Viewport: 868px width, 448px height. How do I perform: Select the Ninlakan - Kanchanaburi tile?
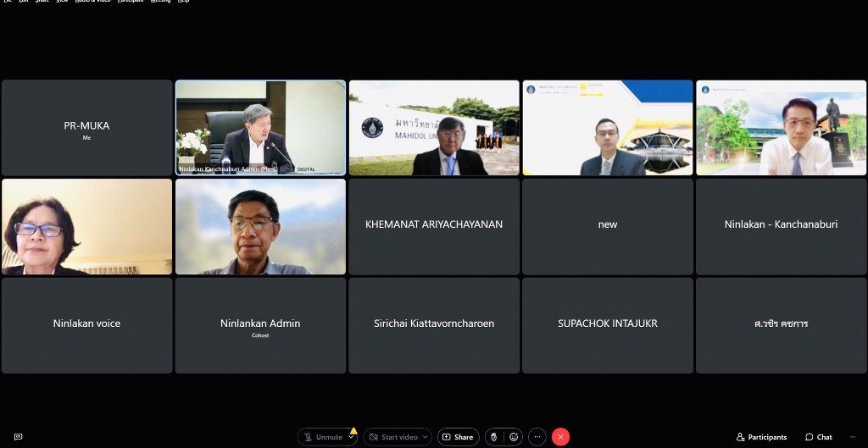tap(781, 227)
